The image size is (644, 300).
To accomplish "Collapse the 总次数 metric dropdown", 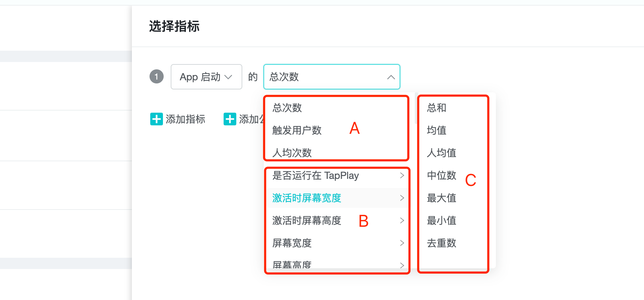I will tap(391, 77).
